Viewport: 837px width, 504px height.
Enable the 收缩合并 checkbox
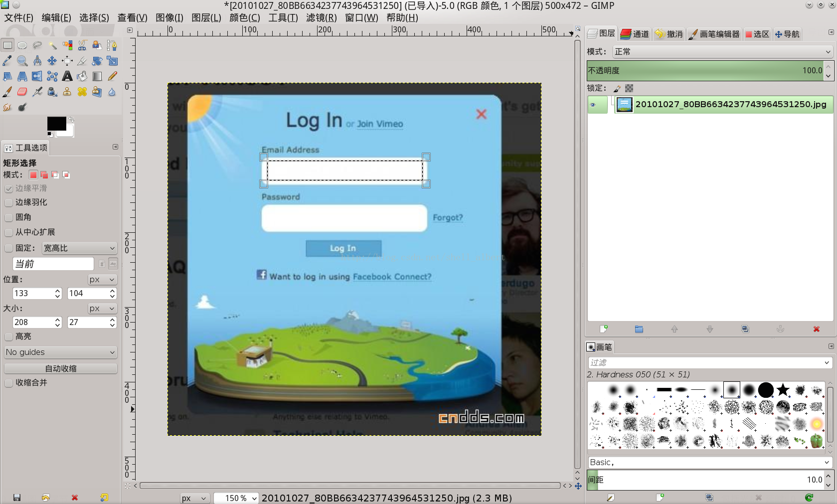pyautogui.click(x=8, y=383)
